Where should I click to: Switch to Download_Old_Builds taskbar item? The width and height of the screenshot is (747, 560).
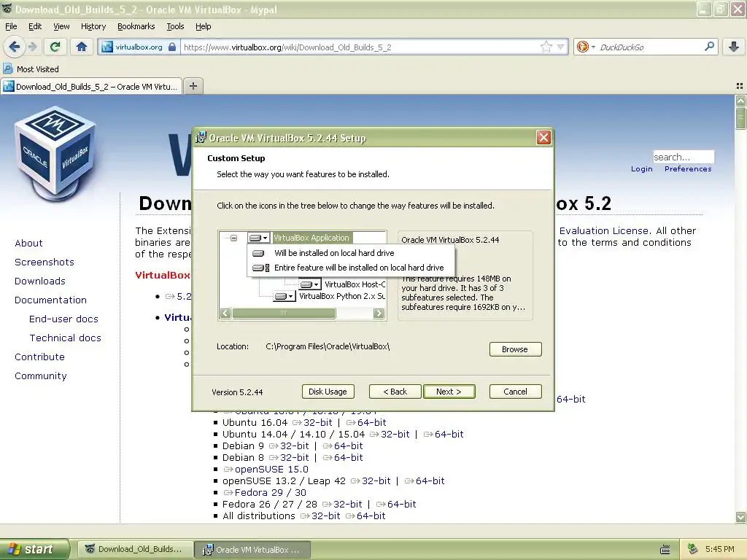pyautogui.click(x=135, y=550)
